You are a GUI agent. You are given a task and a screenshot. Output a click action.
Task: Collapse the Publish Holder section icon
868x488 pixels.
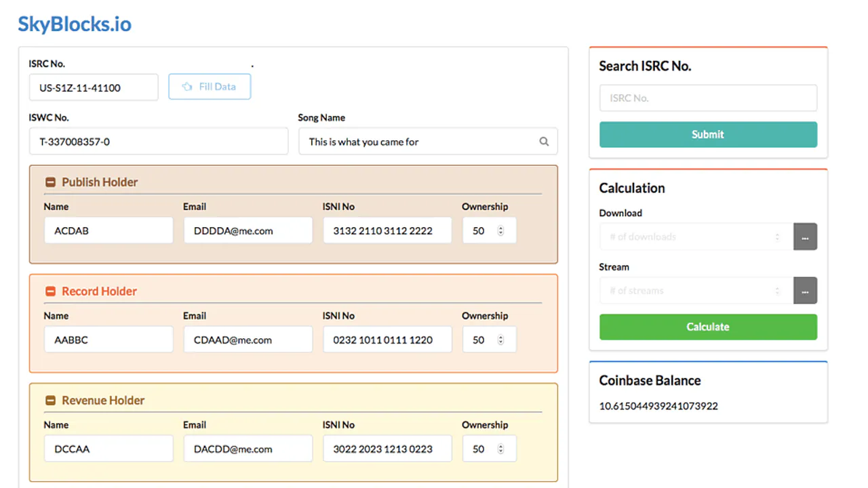tap(50, 182)
